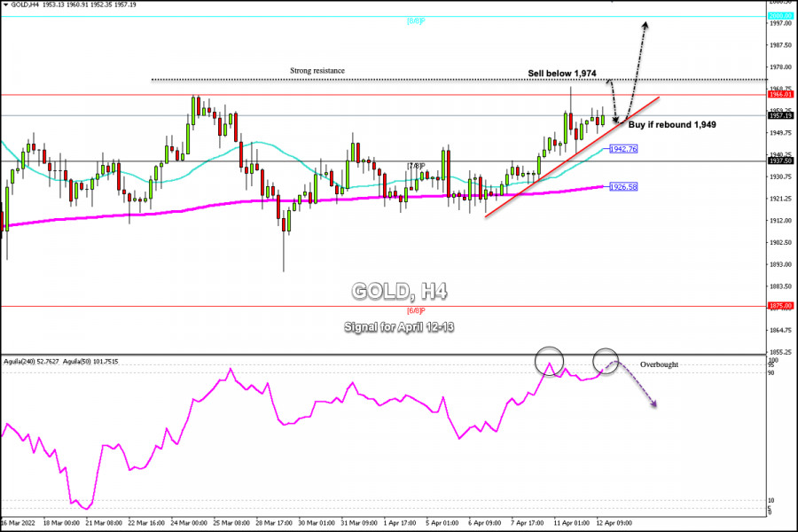
Task: Select the 'Overbought' indicator label
Action: pos(659,364)
